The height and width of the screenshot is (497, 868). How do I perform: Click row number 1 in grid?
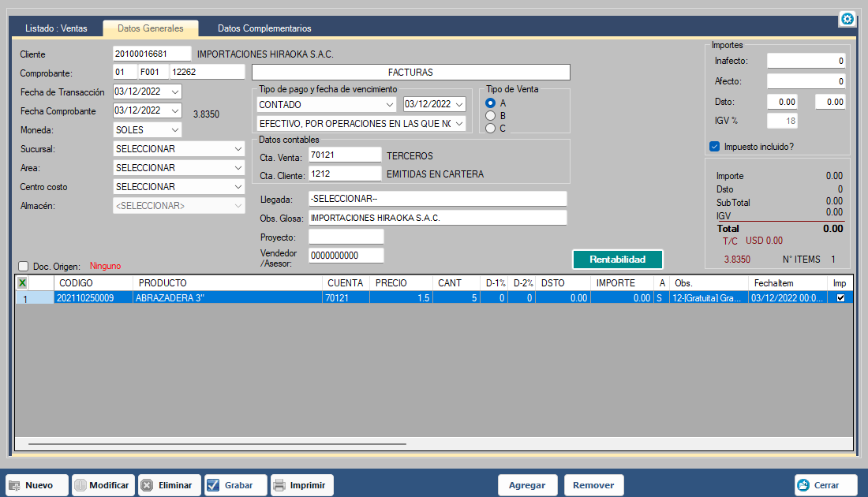34,297
